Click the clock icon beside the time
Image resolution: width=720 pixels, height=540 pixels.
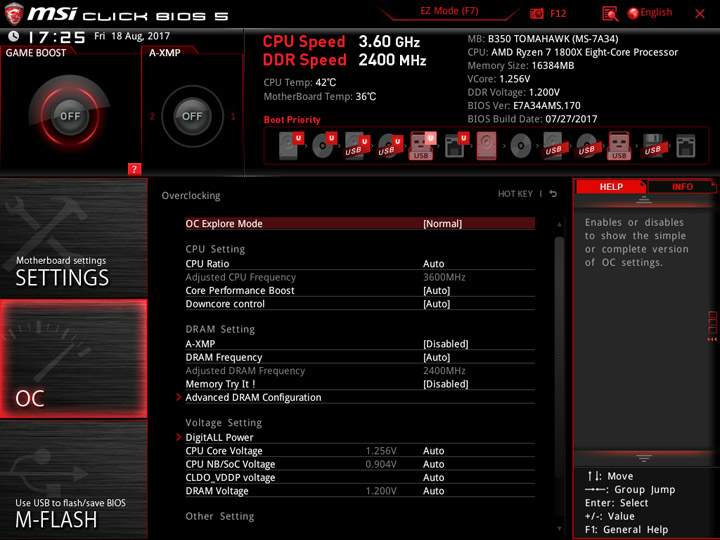[x=14, y=36]
